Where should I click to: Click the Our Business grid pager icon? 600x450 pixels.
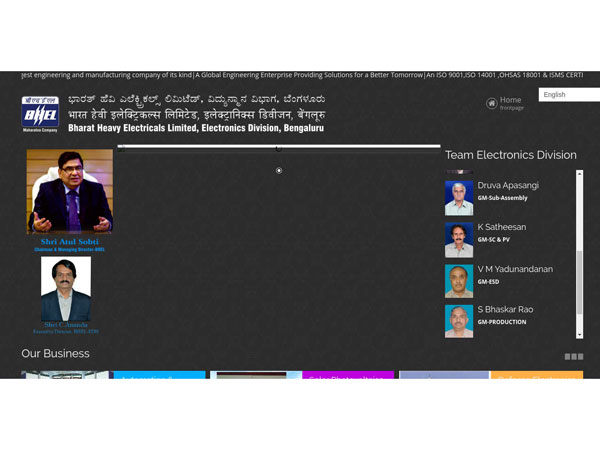coord(573,356)
